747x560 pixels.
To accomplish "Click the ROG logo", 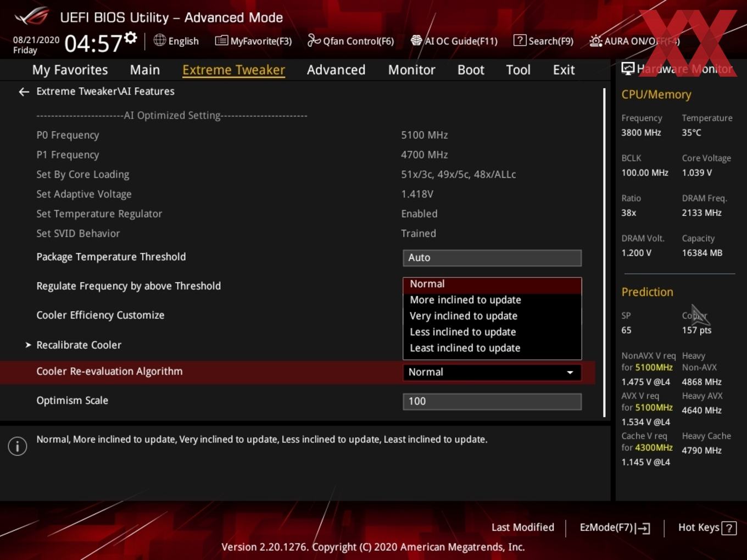I will point(32,16).
